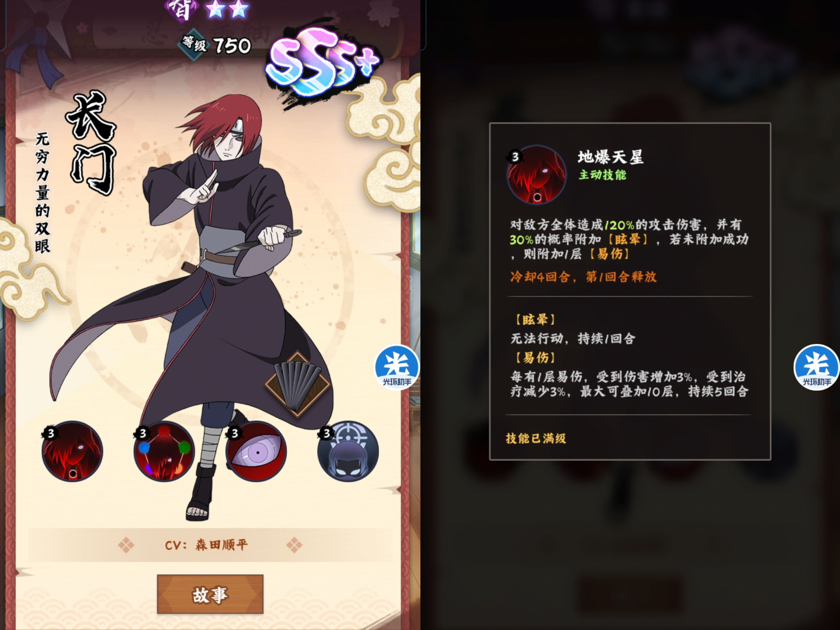
Task: Click the 地爆天星 icon in skill popup
Action: (x=536, y=175)
